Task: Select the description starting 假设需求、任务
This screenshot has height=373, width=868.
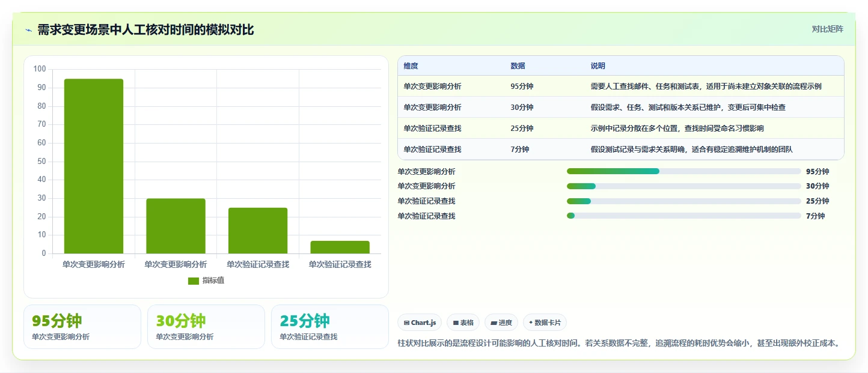Action: [688, 108]
